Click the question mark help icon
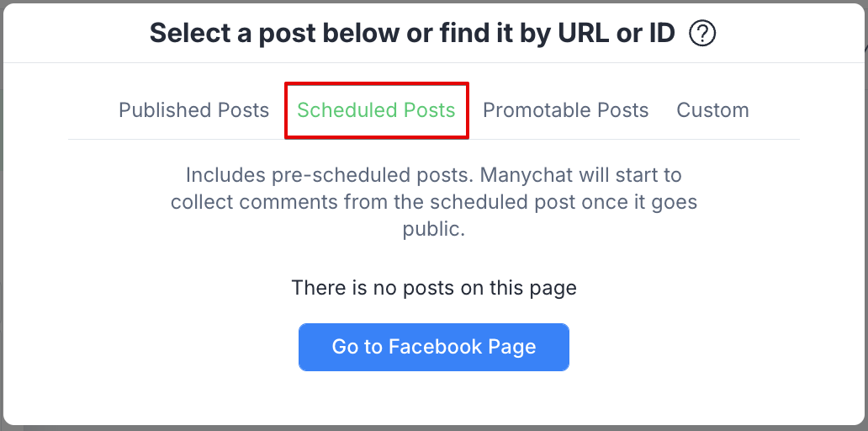Image resolution: width=868 pixels, height=431 pixels. click(702, 34)
